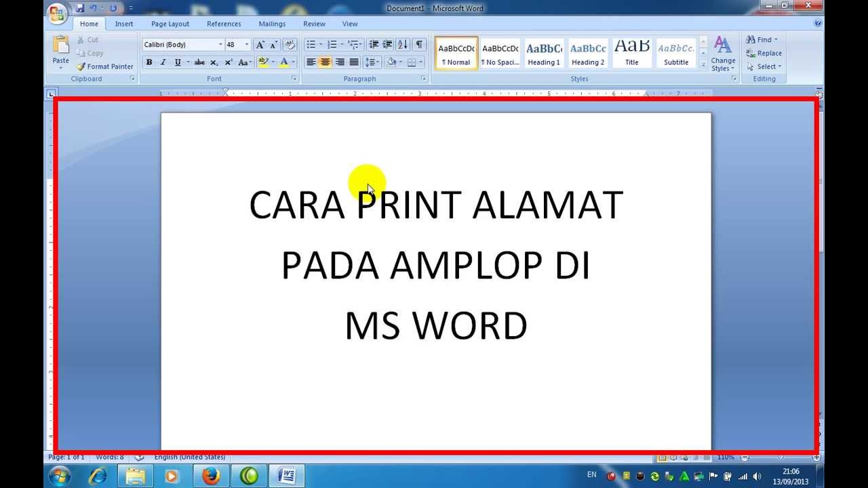Open Windows Explorer from taskbar

(x=136, y=476)
